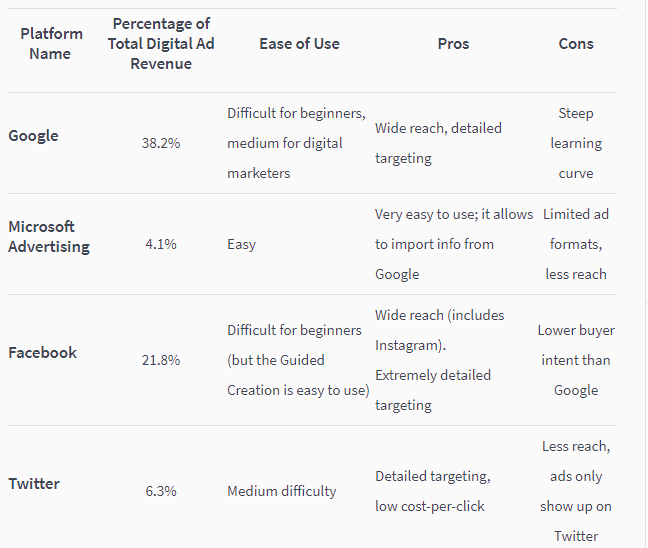
Task: Click the Platform Name column header
Action: (51, 44)
